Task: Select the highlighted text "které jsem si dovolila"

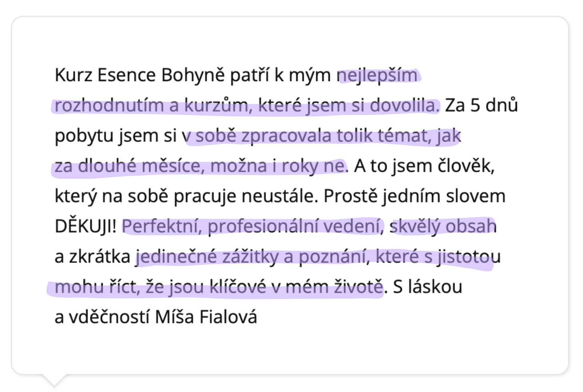Action: point(349,105)
